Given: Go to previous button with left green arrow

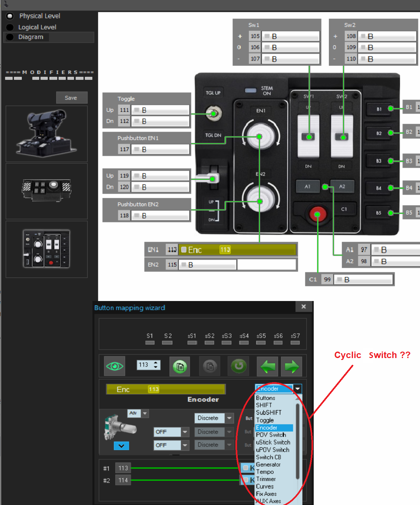Looking at the screenshot, I should click(268, 366).
